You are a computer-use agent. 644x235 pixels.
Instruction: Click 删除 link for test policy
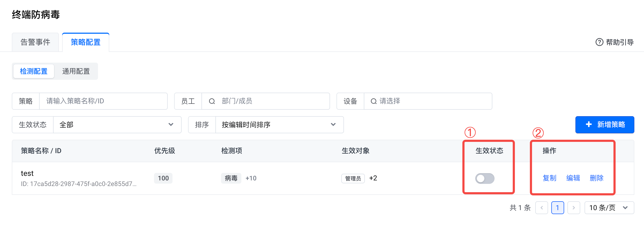click(597, 178)
